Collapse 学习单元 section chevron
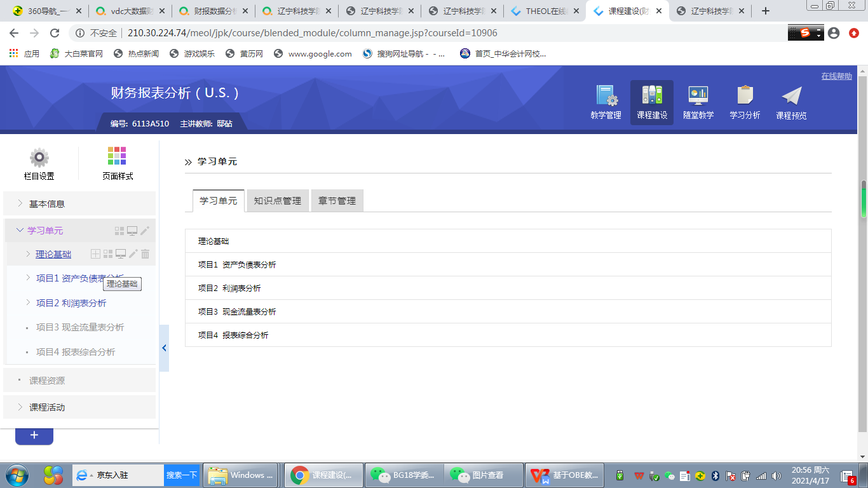868x488 pixels. click(x=20, y=230)
